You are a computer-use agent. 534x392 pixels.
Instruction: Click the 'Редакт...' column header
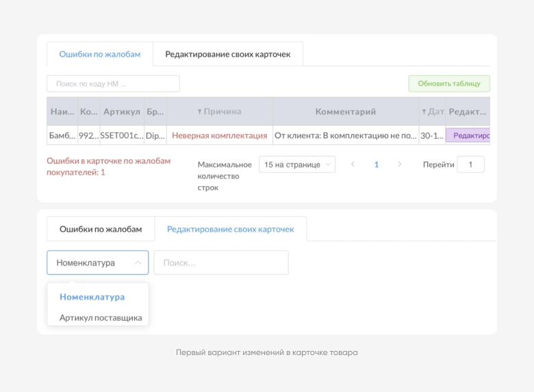pos(468,112)
